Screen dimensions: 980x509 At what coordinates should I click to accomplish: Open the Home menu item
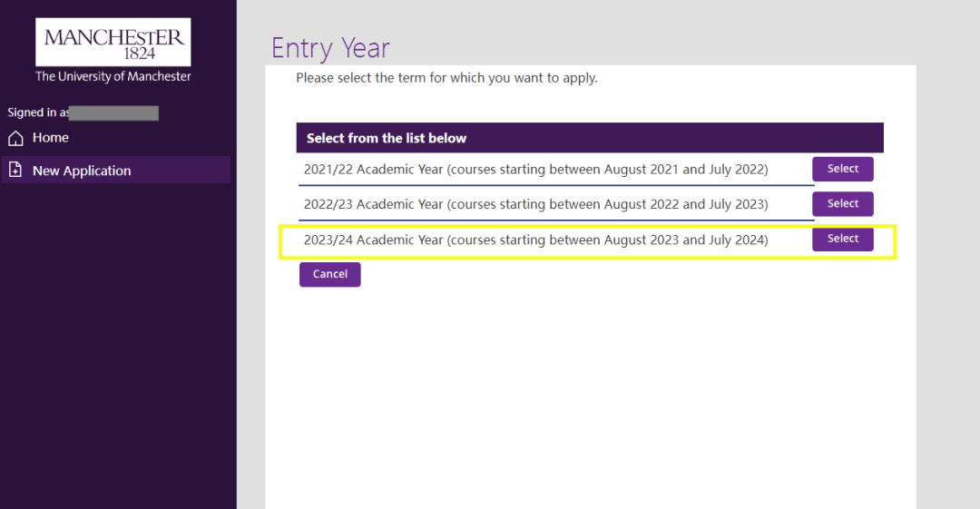coord(51,138)
